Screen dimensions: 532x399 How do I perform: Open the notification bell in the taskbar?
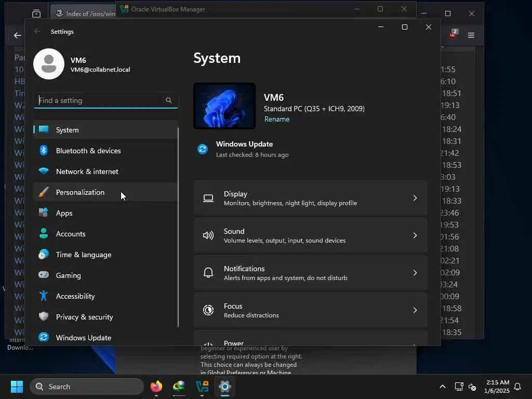[517, 387]
